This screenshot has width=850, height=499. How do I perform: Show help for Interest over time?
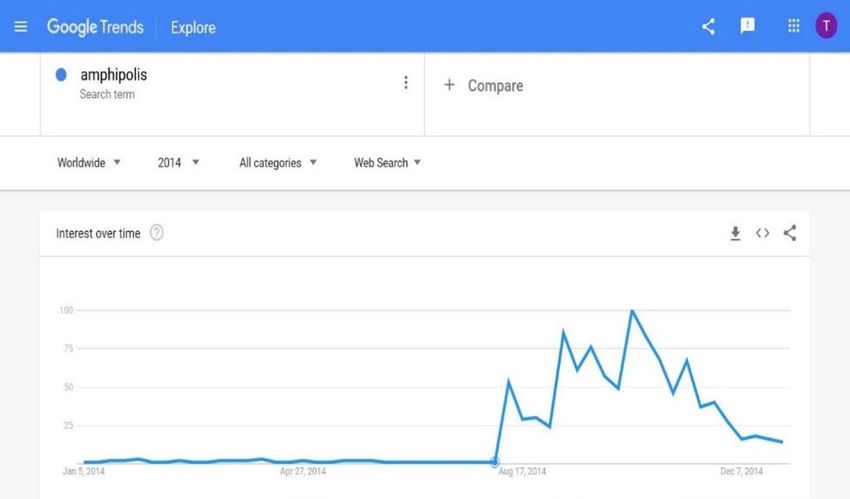[x=157, y=233]
